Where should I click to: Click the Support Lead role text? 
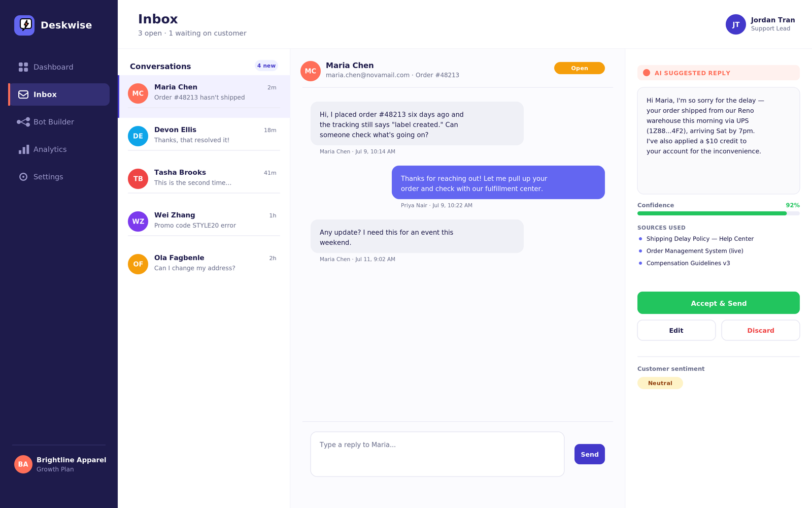click(x=770, y=28)
